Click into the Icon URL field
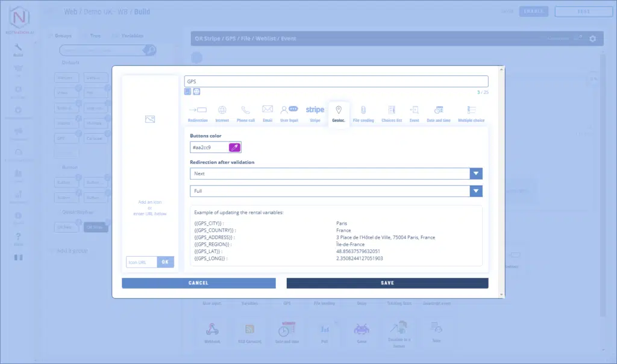The image size is (617, 364). click(142, 262)
